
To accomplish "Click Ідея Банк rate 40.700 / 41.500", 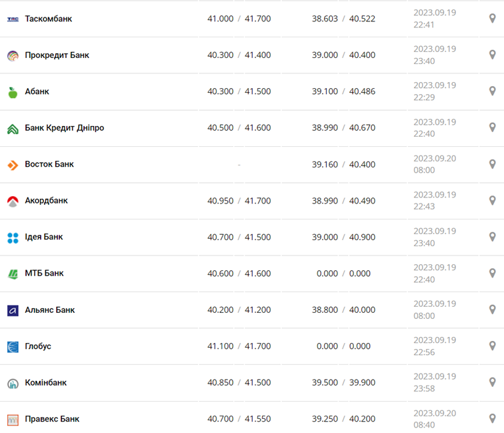I will pyautogui.click(x=239, y=237).
